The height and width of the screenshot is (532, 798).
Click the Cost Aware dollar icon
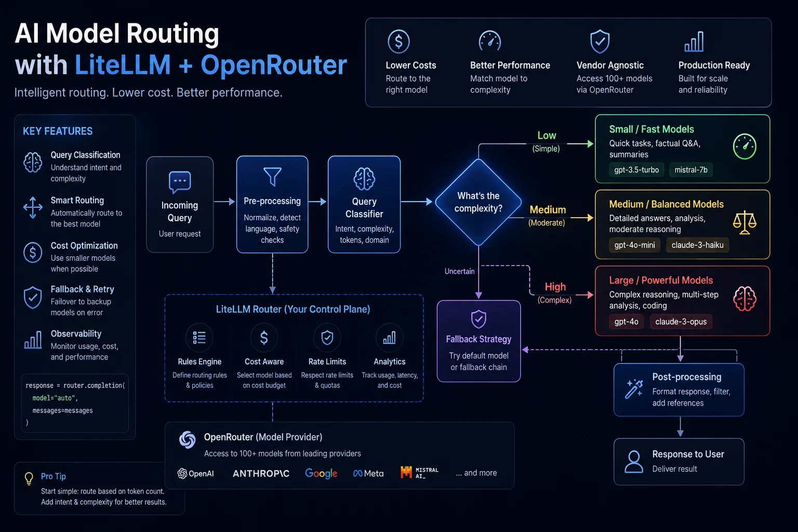click(x=264, y=338)
